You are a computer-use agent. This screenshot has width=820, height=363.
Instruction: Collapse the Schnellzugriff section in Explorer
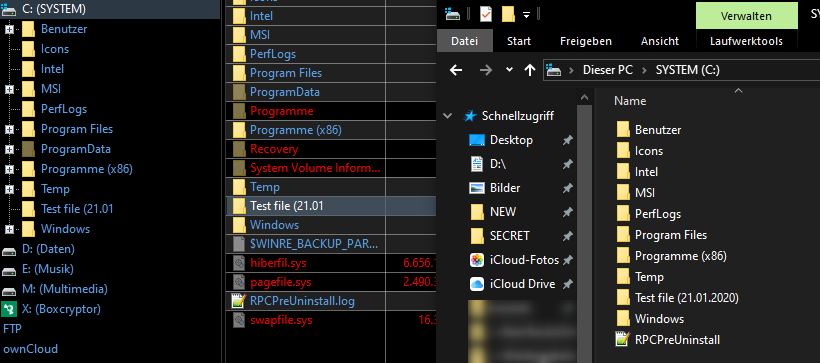pyautogui.click(x=448, y=116)
